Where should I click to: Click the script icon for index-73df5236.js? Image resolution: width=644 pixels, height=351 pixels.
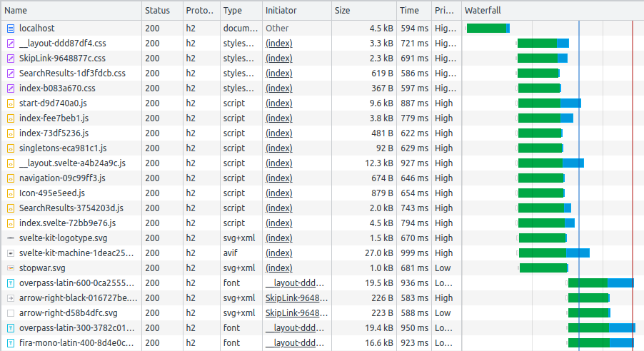11,133
